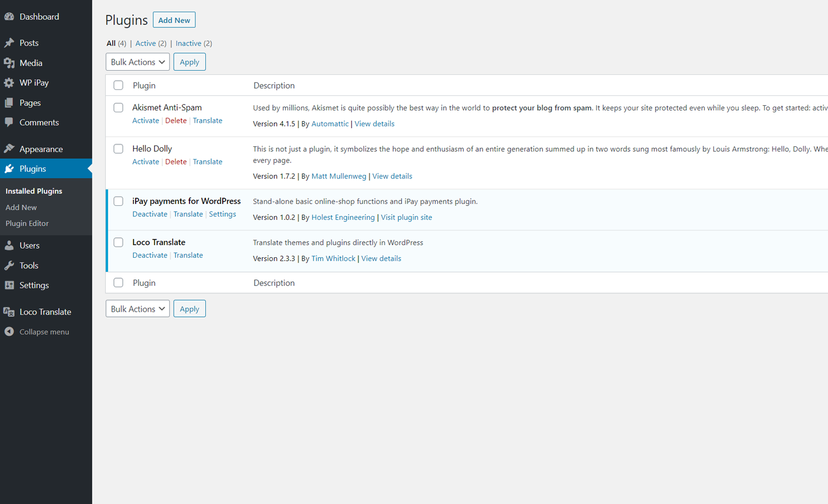Click the Add New button beside Plugins
The width and height of the screenshot is (828, 504).
point(174,20)
